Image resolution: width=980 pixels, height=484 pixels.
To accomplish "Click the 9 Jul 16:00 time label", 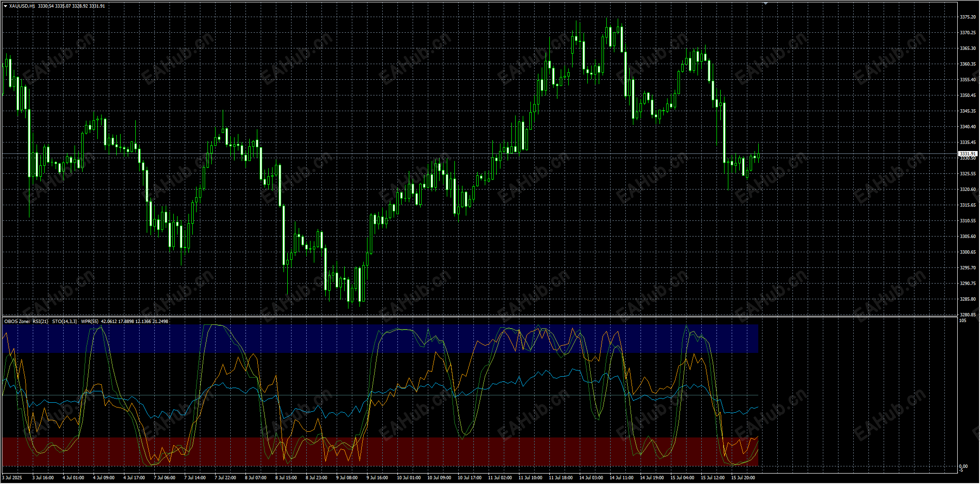I will [377, 478].
